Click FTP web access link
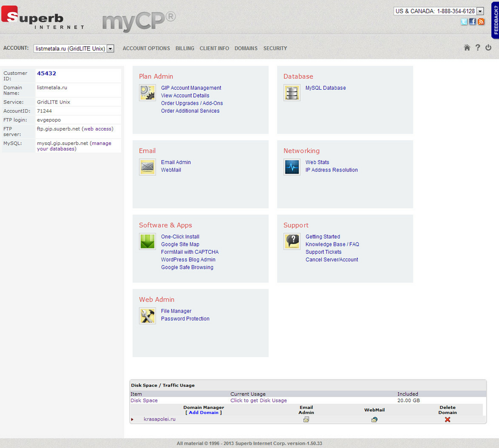The width and height of the screenshot is (499, 448). click(97, 129)
